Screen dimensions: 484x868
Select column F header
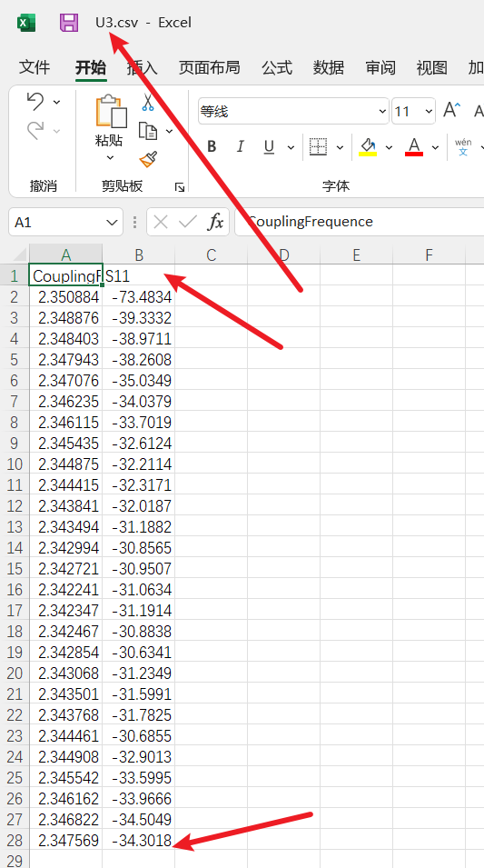click(x=429, y=254)
